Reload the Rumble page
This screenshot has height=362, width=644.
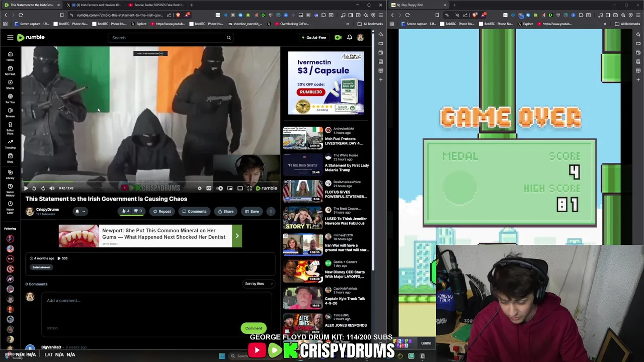click(x=21, y=15)
